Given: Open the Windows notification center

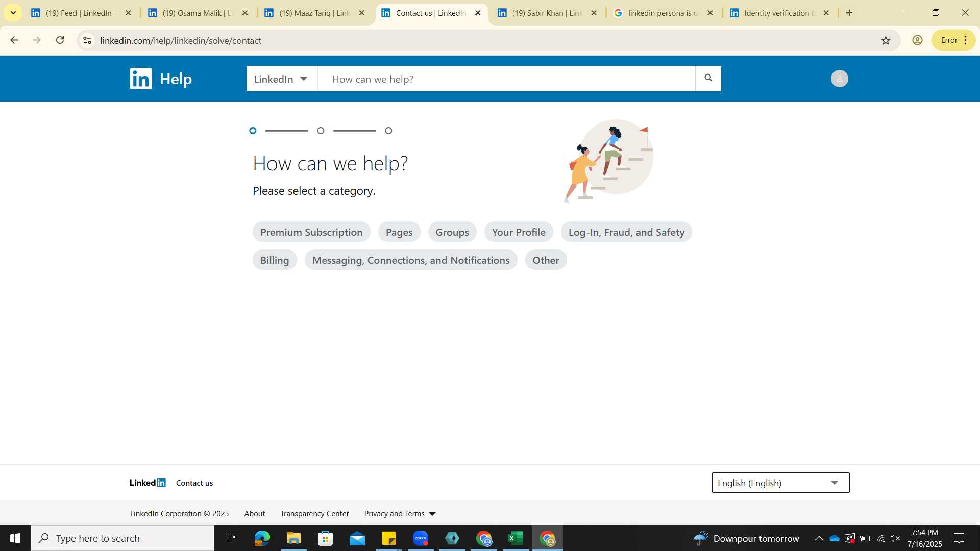Looking at the screenshot, I should pyautogui.click(x=959, y=538).
